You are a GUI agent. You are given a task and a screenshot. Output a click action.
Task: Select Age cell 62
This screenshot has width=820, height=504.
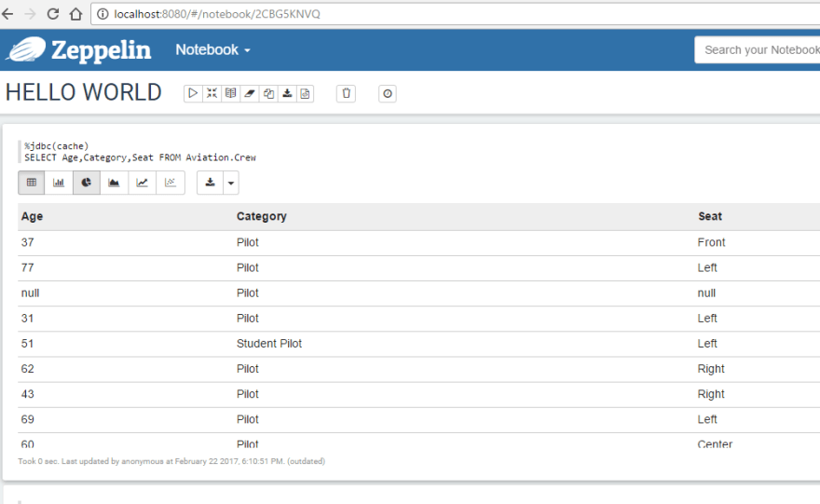[x=27, y=369]
